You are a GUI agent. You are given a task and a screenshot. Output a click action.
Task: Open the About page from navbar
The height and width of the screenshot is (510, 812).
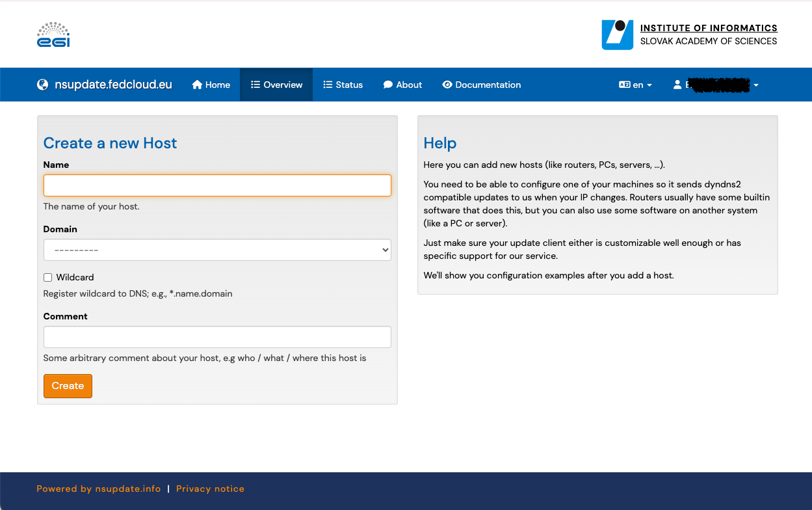click(402, 85)
